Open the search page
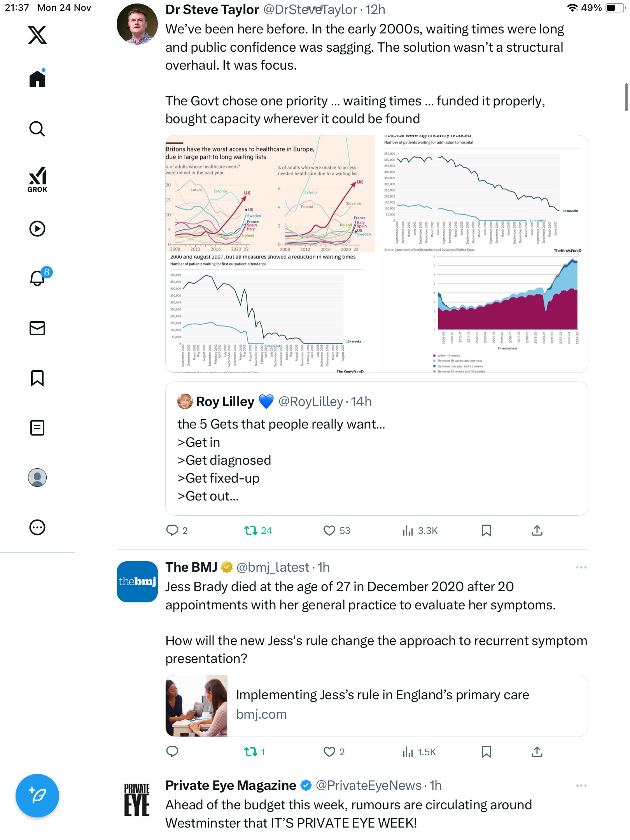 pyautogui.click(x=37, y=129)
